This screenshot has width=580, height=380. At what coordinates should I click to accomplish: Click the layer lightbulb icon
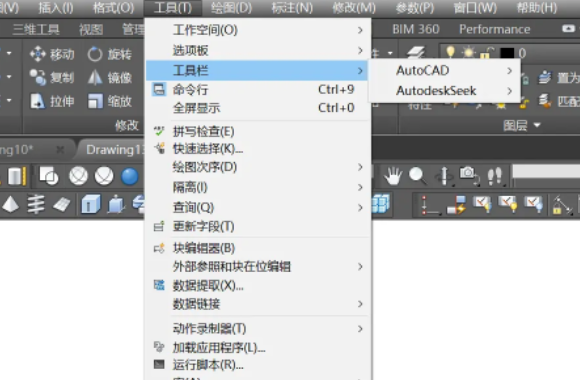click(x=450, y=52)
